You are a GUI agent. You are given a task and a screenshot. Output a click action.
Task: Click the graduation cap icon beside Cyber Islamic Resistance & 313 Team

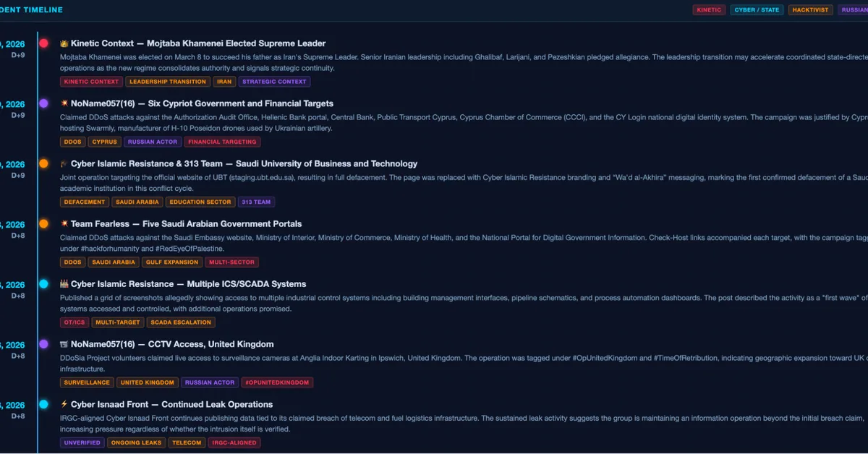[64, 163]
